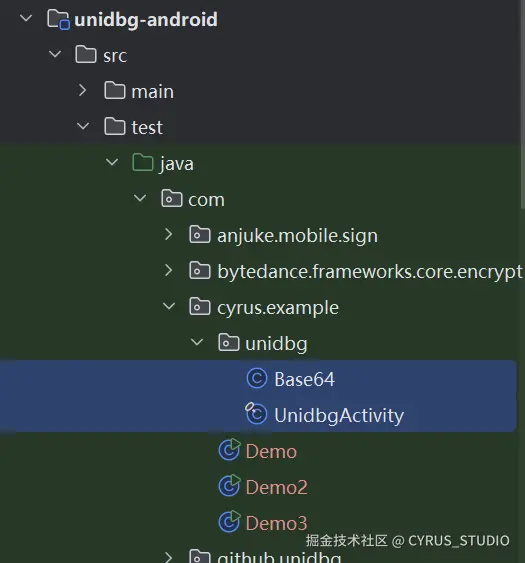Select the main folder label
The height and width of the screenshot is (563, 525).
click(153, 92)
